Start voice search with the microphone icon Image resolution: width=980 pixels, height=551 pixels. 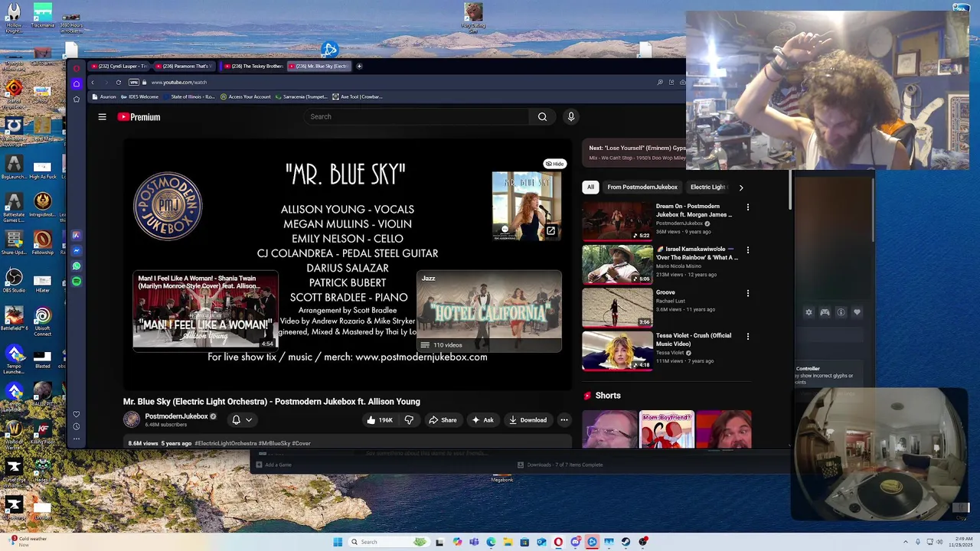pyautogui.click(x=570, y=116)
